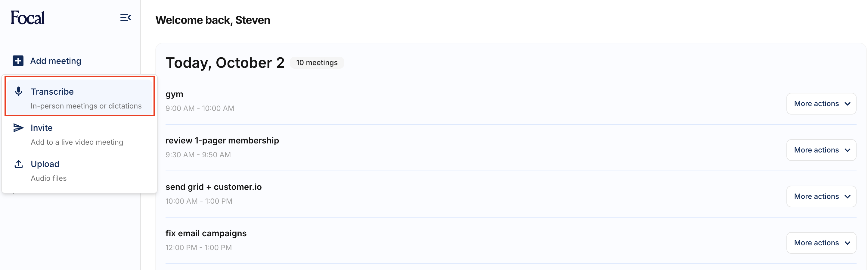
Task: Open fix email campaigns meeting
Action: tap(206, 234)
